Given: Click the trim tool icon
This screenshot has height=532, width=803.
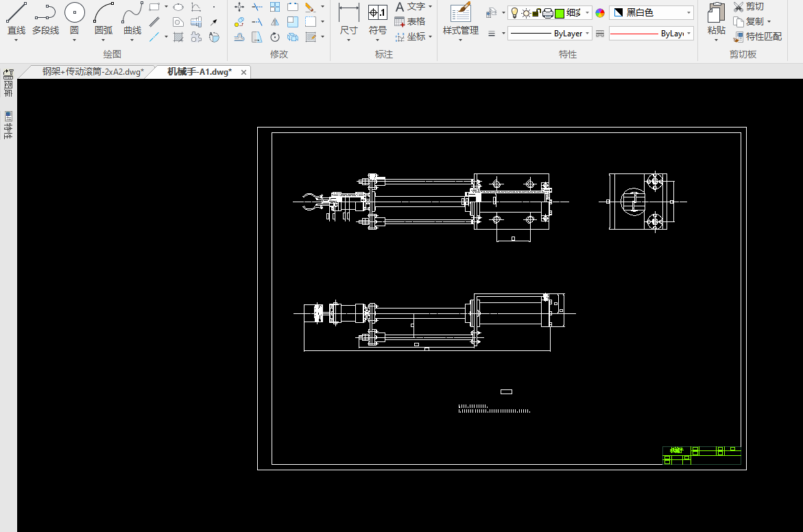Looking at the screenshot, I should point(257,7).
